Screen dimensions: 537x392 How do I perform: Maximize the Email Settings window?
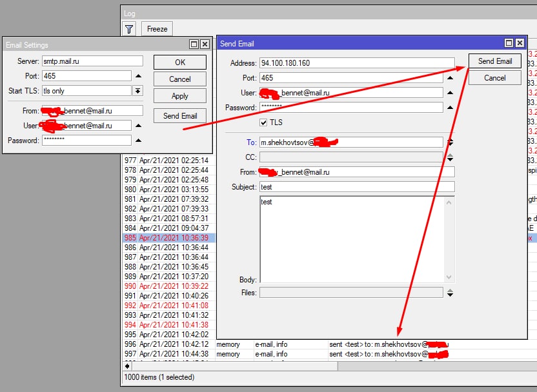194,44
